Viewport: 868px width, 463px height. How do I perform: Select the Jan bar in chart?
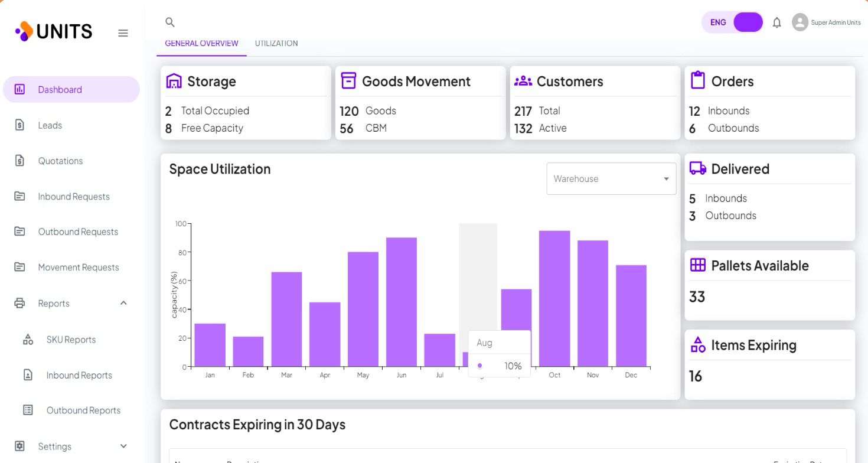[x=210, y=345]
